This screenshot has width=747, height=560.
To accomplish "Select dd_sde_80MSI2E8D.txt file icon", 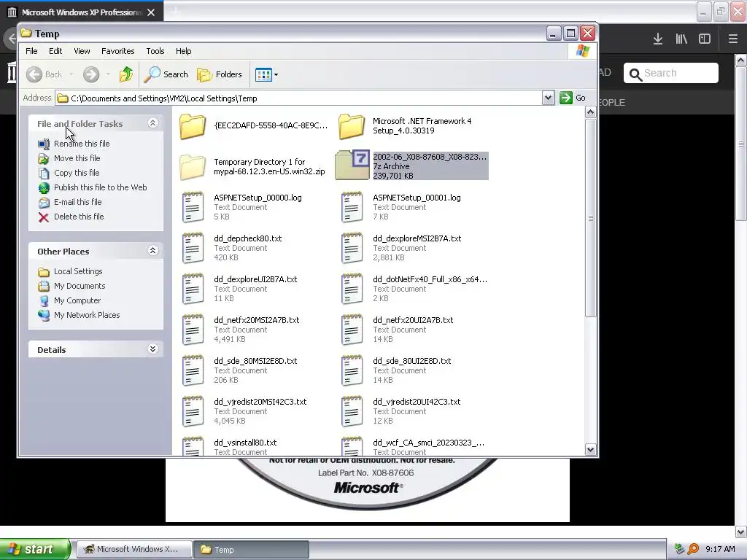I will [193, 370].
